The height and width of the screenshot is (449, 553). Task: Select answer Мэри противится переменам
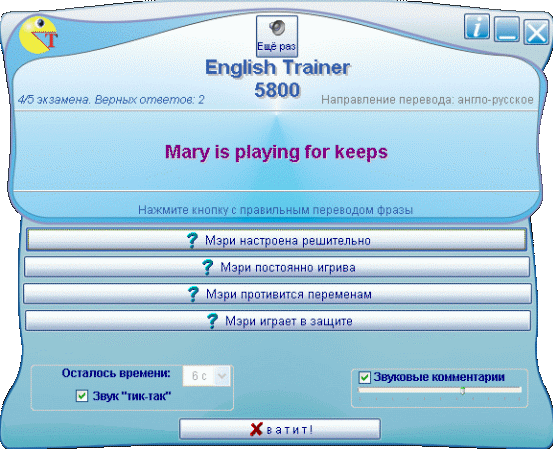point(277,294)
